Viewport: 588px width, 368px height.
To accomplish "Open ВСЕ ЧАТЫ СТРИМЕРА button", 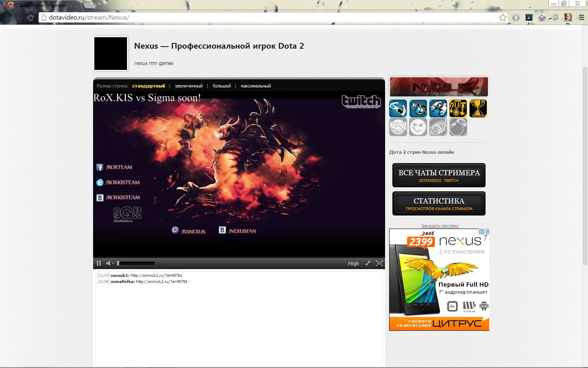I will 439,175.
